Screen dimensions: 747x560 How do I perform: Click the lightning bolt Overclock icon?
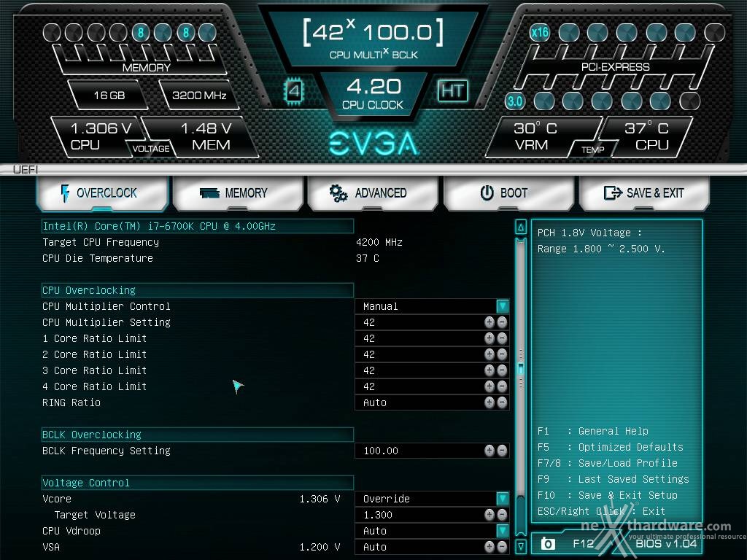point(65,193)
